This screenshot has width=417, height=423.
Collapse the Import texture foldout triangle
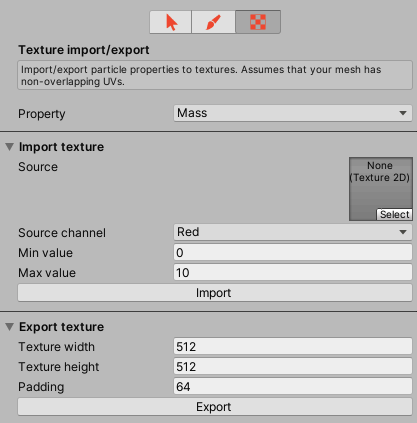(x=10, y=147)
